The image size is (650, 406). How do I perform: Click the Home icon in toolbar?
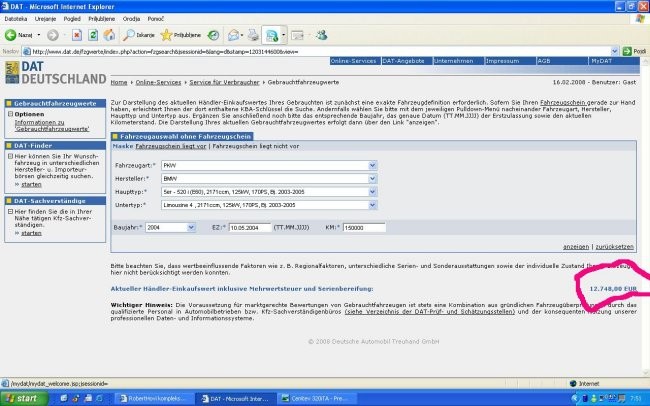pyautogui.click(x=109, y=35)
